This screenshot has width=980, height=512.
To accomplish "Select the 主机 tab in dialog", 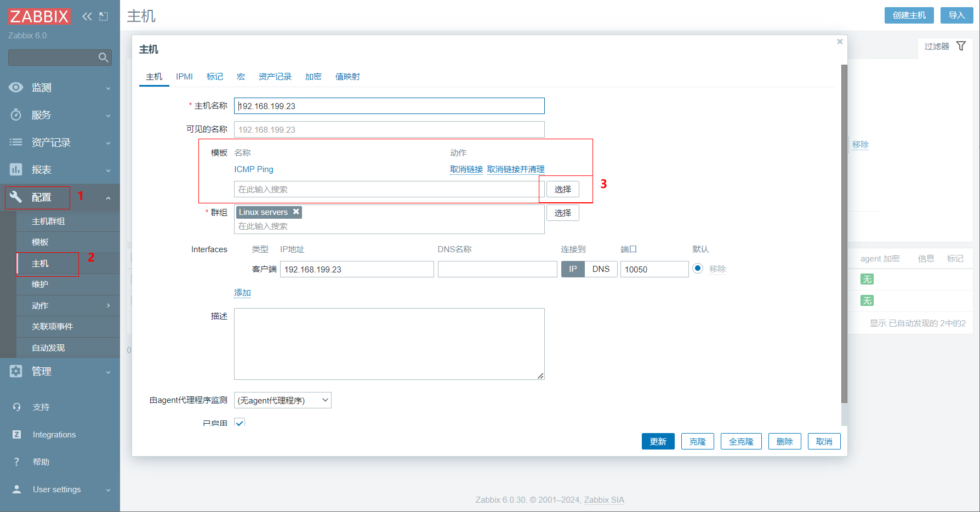I will (154, 77).
